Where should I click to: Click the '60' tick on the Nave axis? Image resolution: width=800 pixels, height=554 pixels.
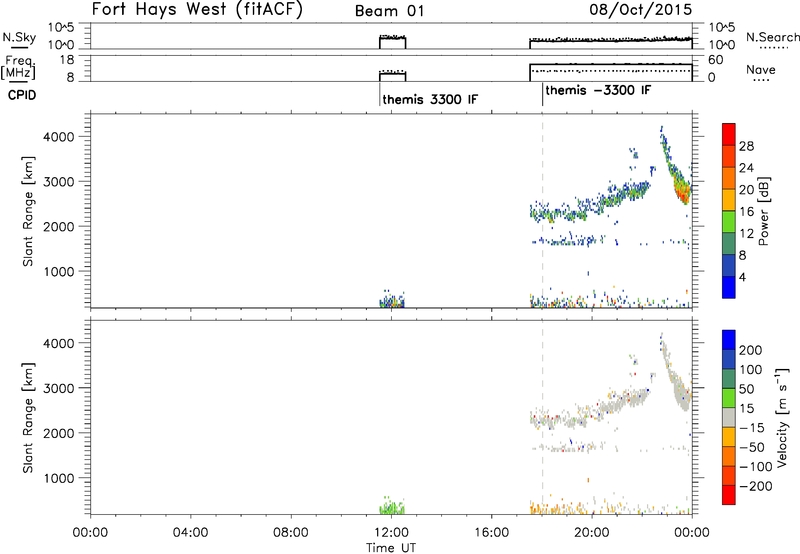coord(715,60)
